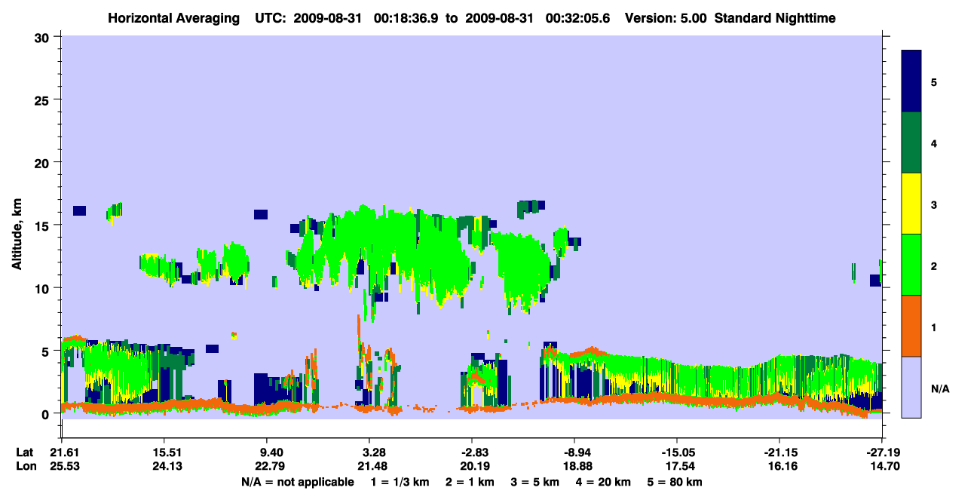Click the longitude value '16.16'
Image resolution: width=980 pixels, height=503 pixels.
point(779,466)
